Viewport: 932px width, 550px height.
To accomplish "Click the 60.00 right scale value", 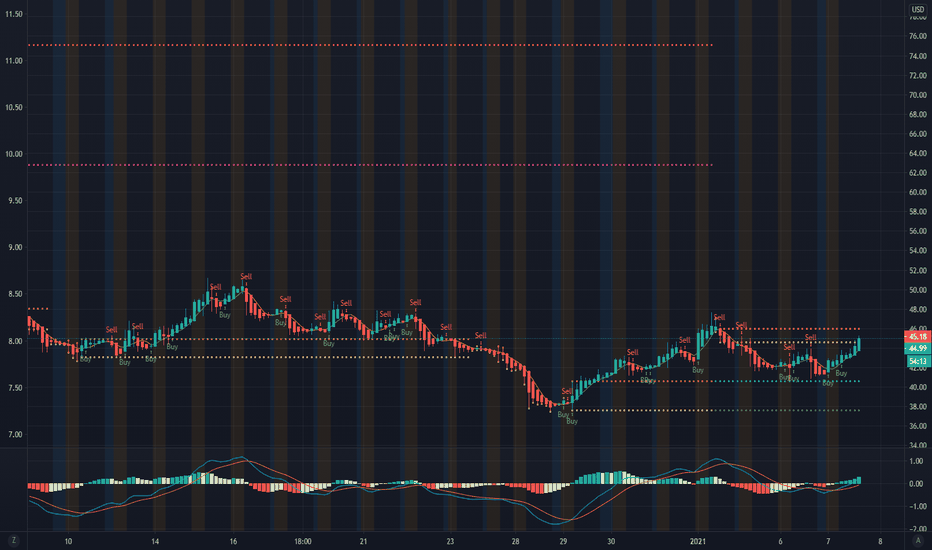I will pyautogui.click(x=918, y=192).
